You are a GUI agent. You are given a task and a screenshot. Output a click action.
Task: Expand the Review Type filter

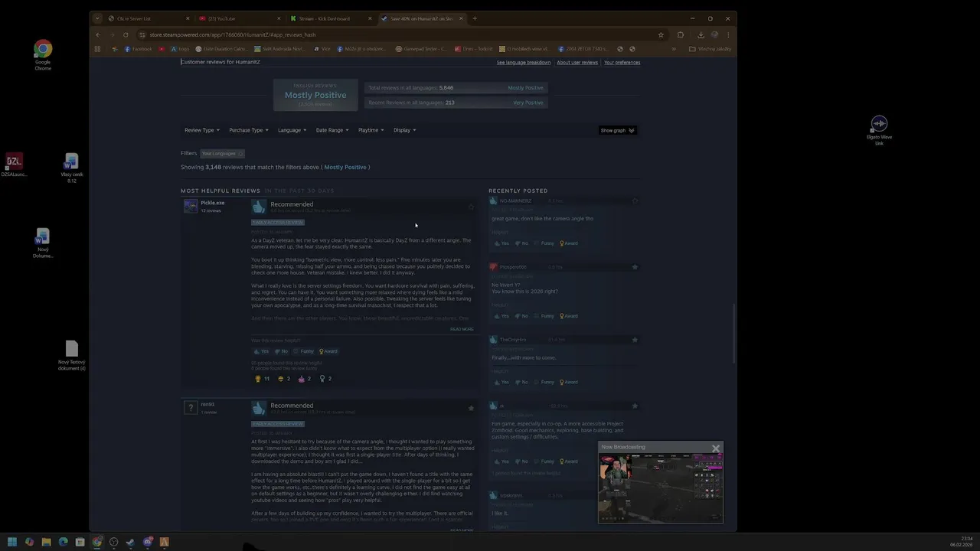pyautogui.click(x=202, y=130)
